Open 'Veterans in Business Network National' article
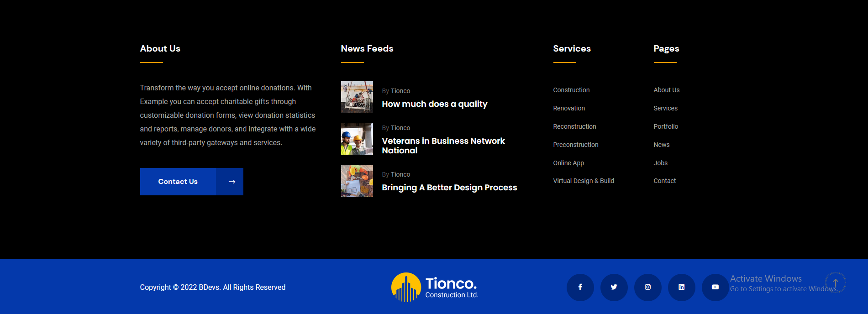 coord(443,146)
